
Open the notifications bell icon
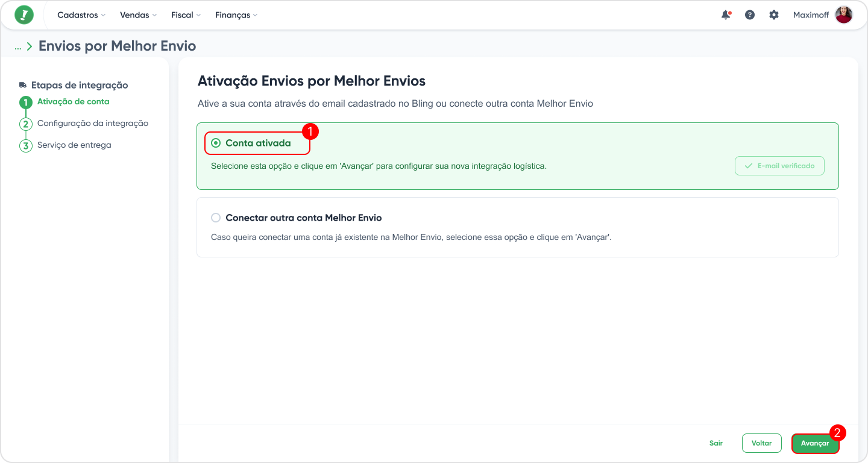(x=726, y=15)
